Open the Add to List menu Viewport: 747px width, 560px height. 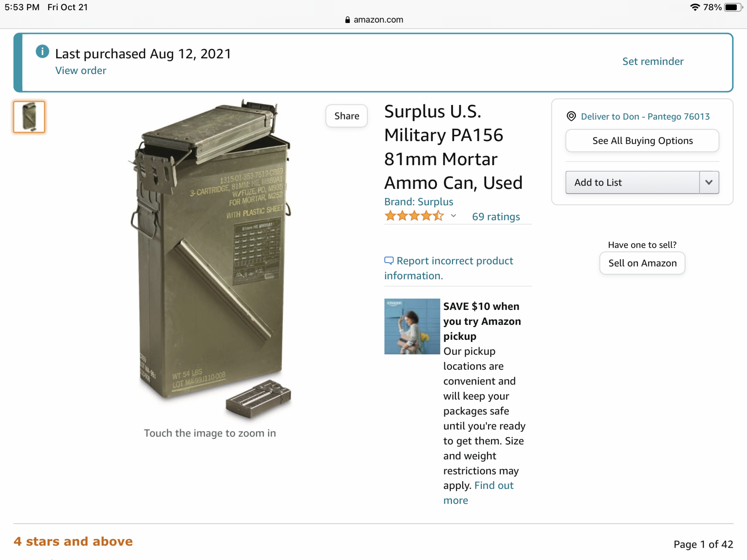click(632, 183)
